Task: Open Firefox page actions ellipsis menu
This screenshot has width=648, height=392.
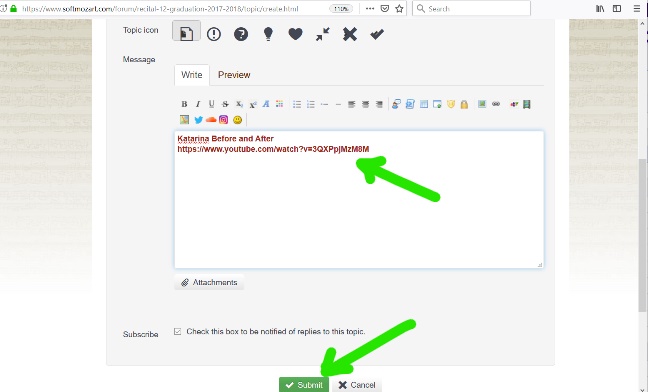Action: (370, 9)
